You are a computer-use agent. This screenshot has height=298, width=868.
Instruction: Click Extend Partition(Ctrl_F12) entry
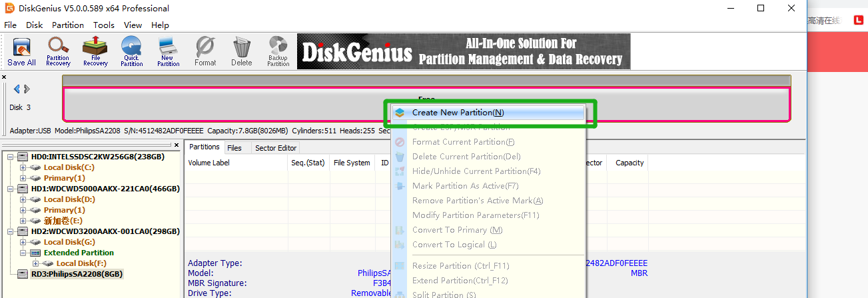[x=488, y=281]
